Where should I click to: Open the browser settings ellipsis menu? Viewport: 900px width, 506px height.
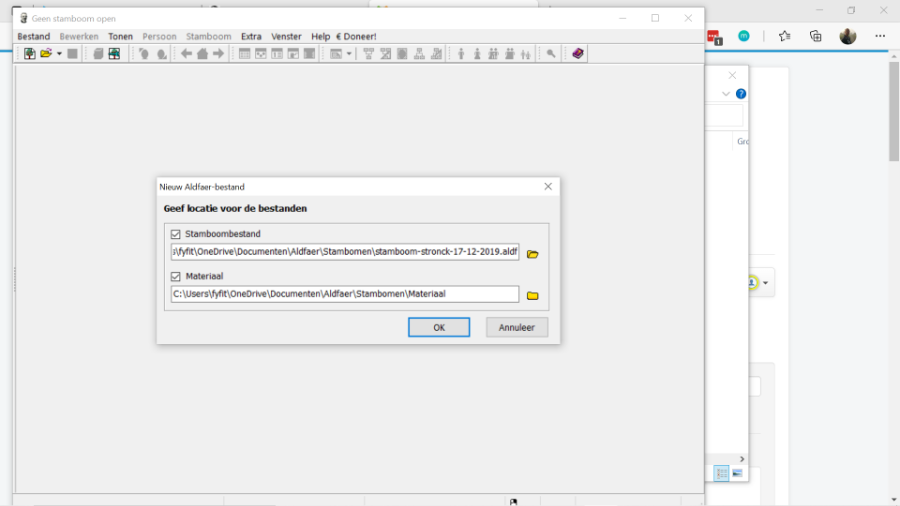pos(880,36)
